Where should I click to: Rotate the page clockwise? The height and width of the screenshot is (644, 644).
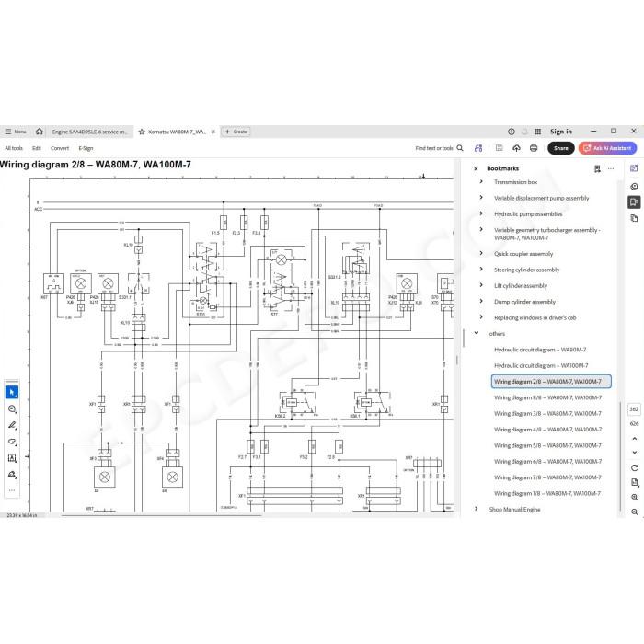pos(634,467)
